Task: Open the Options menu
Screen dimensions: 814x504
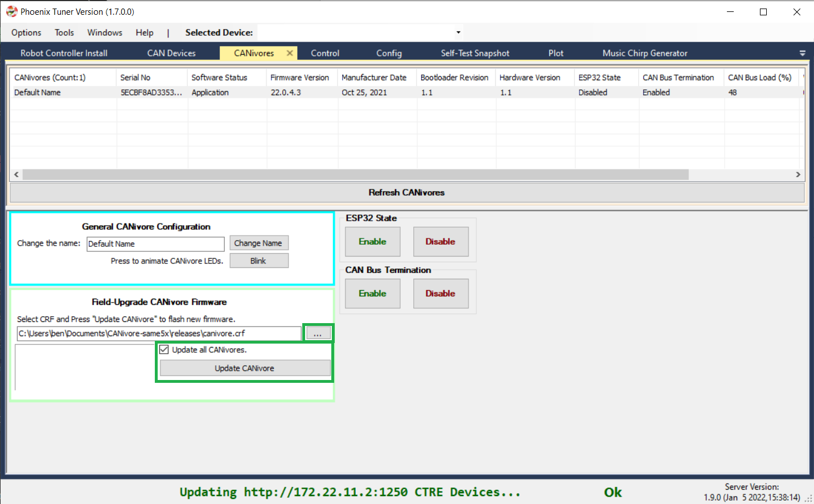Action: point(26,32)
